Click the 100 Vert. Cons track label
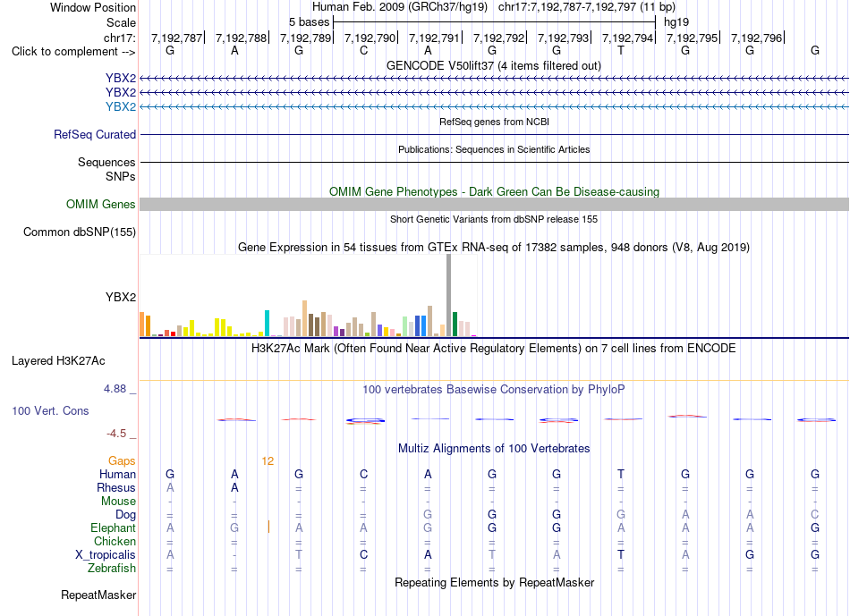Image resolution: width=850 pixels, height=616 pixels. [50, 410]
